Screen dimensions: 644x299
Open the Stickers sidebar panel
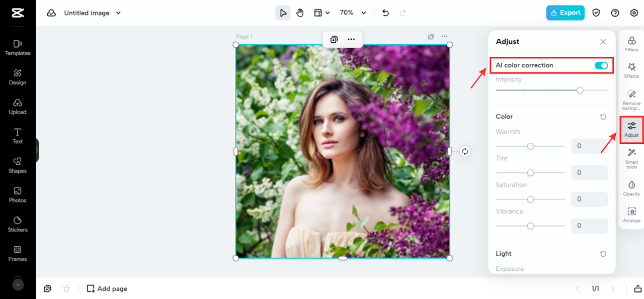pyautogui.click(x=18, y=224)
